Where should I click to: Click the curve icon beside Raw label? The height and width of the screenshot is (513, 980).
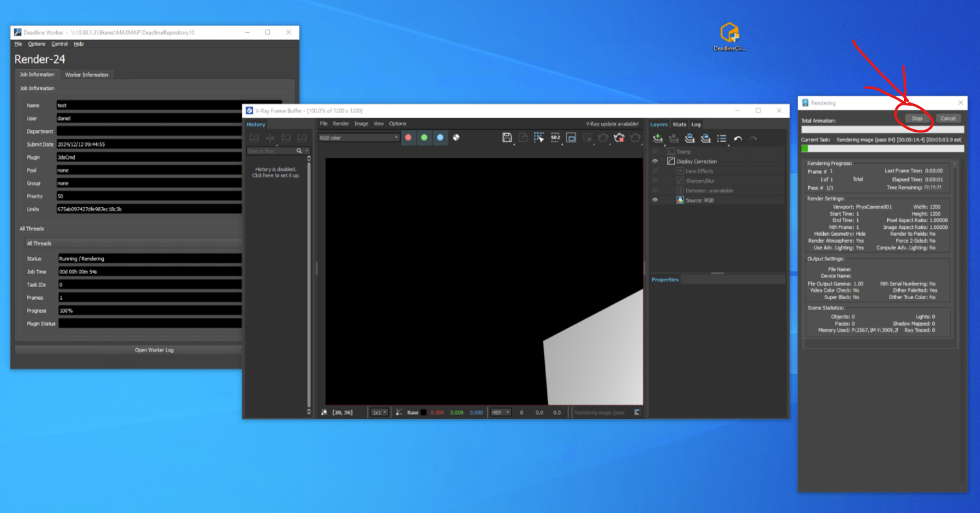tap(399, 412)
